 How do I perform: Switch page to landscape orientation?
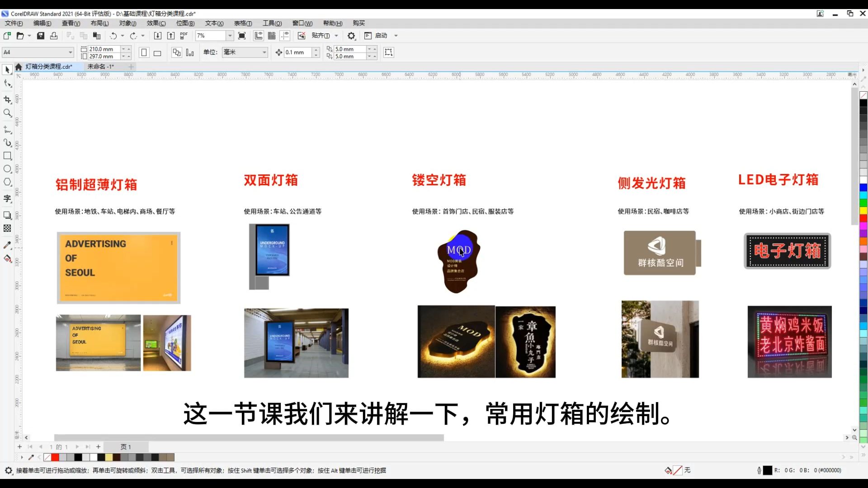coord(157,52)
